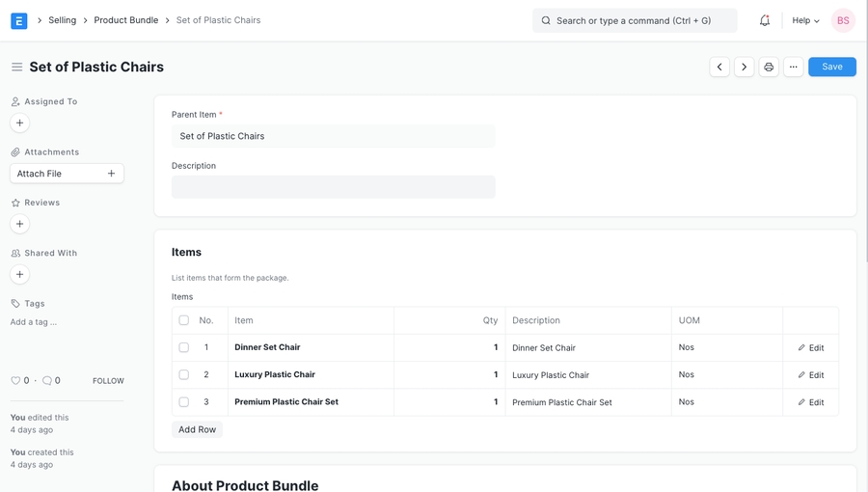Click the Reviews star icon
The image size is (868, 492).
[15, 203]
